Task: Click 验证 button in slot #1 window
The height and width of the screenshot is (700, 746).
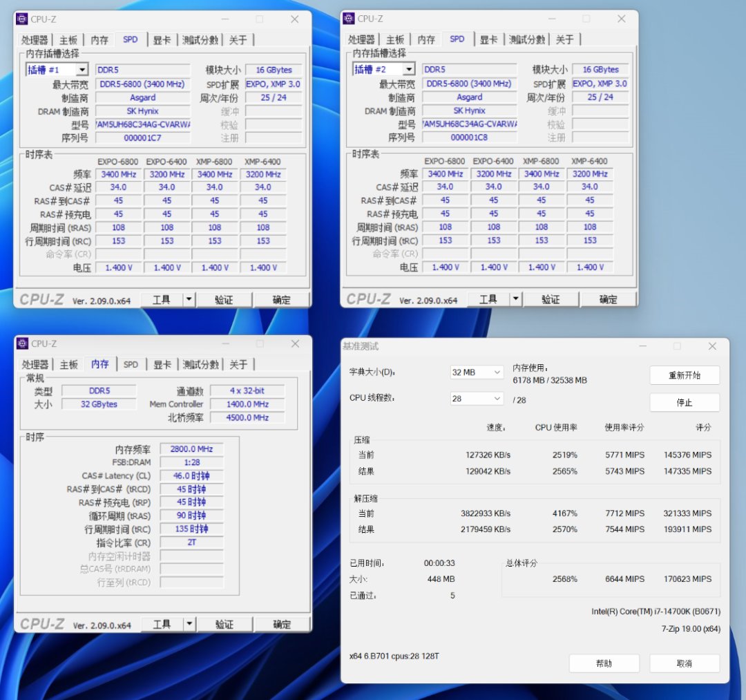Action: [224, 300]
